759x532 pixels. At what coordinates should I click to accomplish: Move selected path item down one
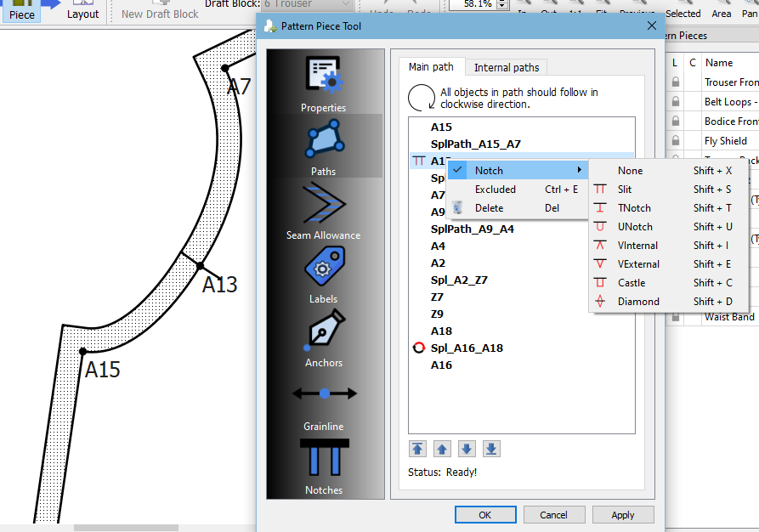click(x=467, y=449)
